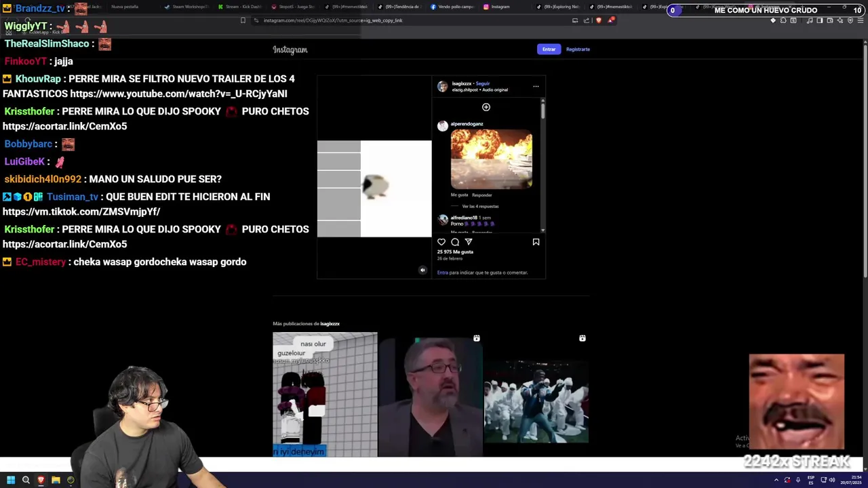Click the Bobbybarc username in chat

coord(28,144)
